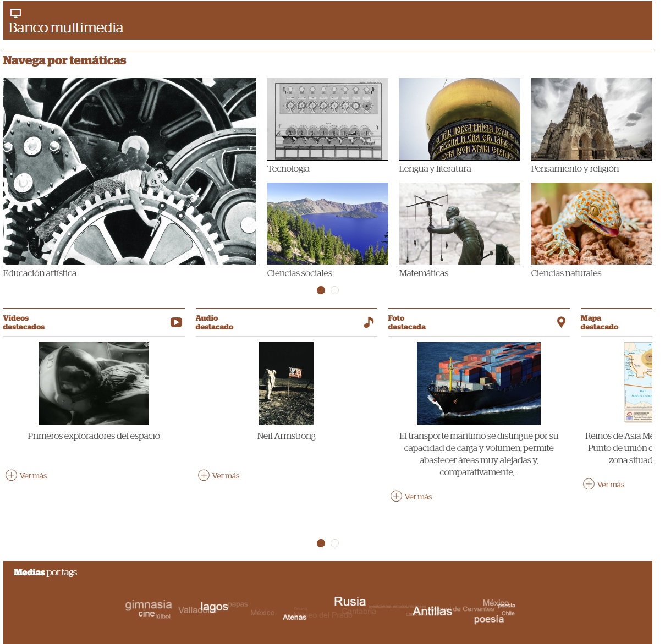Screen dimensions: 665x644
Task: Open the Ciencias naturales gecko thumbnail
Action: pos(591,224)
